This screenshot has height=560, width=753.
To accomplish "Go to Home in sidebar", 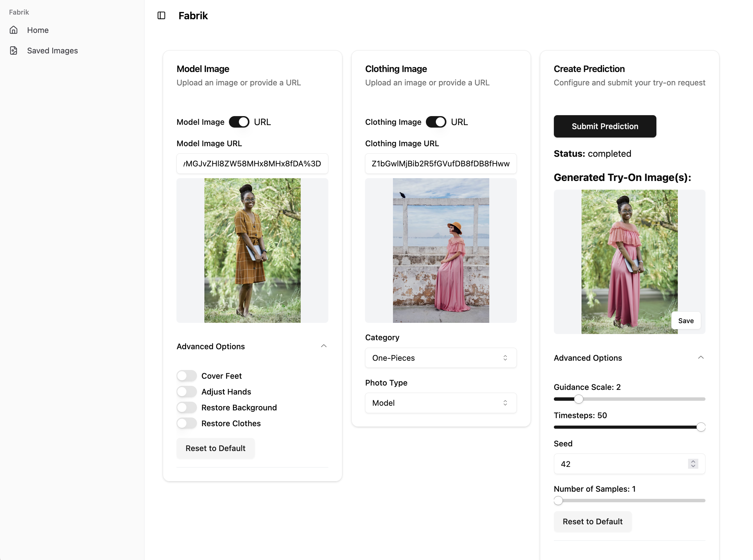I will pos(38,30).
